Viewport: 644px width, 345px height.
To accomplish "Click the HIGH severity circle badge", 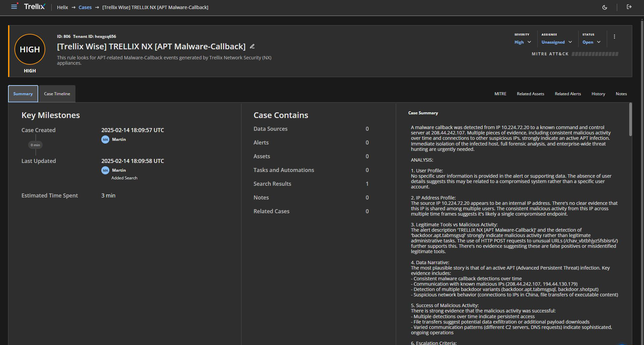I will (30, 49).
